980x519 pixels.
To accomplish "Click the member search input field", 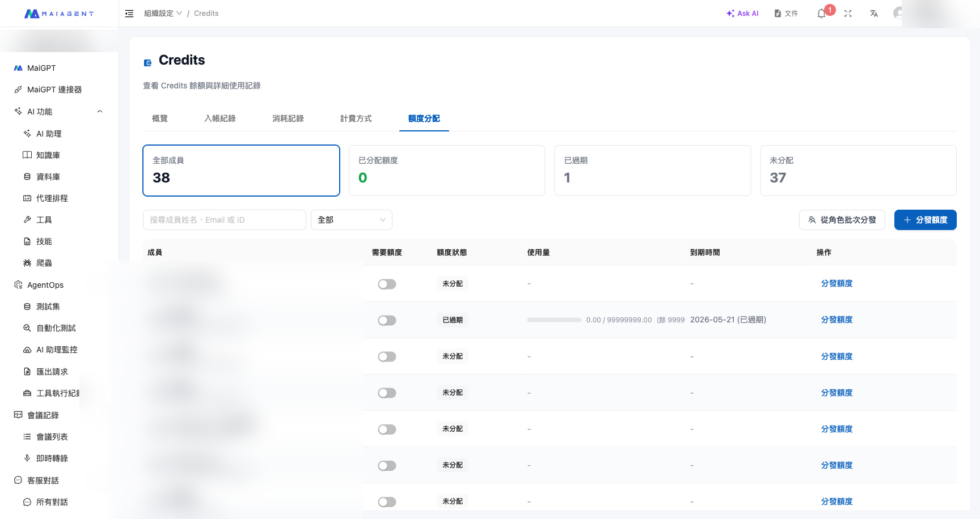I will pos(225,220).
